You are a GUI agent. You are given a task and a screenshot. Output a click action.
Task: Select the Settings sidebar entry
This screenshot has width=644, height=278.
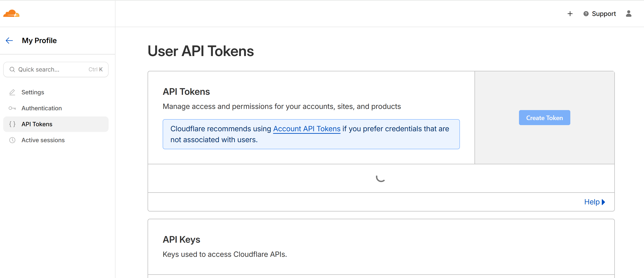pos(33,92)
